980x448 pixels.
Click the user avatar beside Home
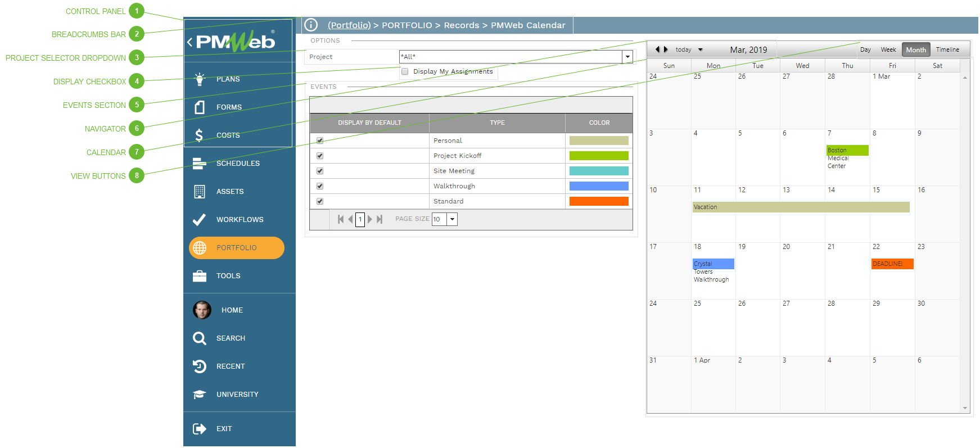tap(202, 310)
